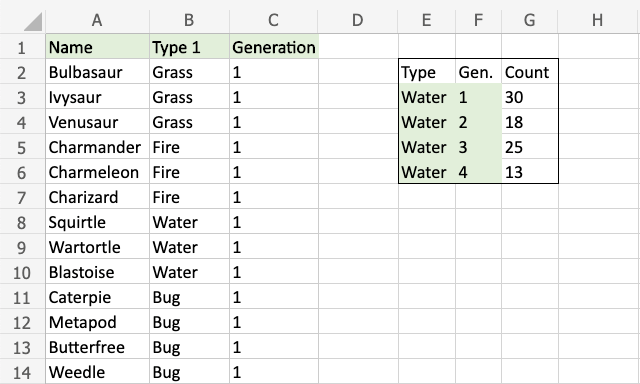640x384 pixels.
Task: Select the cell showing count 13
Action: click(529, 172)
